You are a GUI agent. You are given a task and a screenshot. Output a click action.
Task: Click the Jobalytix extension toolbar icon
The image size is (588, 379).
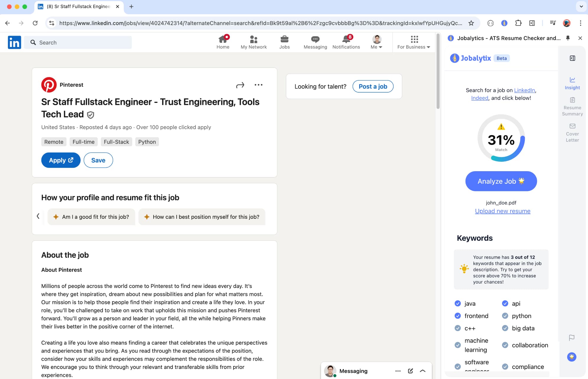point(504,23)
